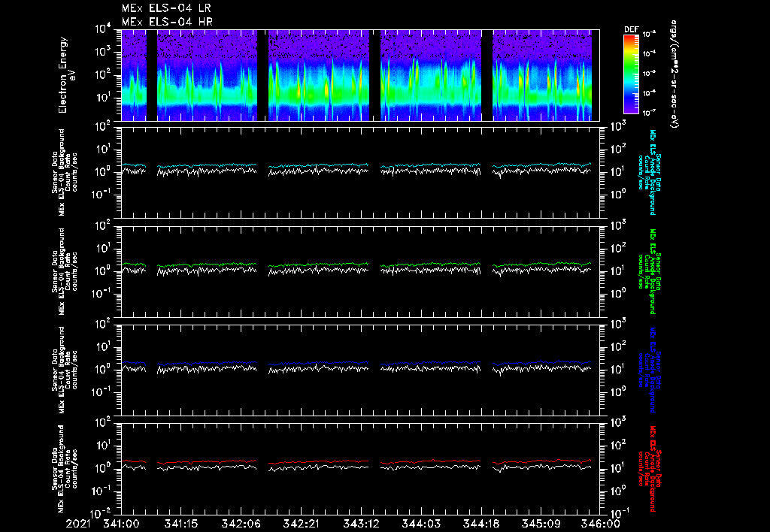Click the "344:03" time axis label

pos(421,524)
